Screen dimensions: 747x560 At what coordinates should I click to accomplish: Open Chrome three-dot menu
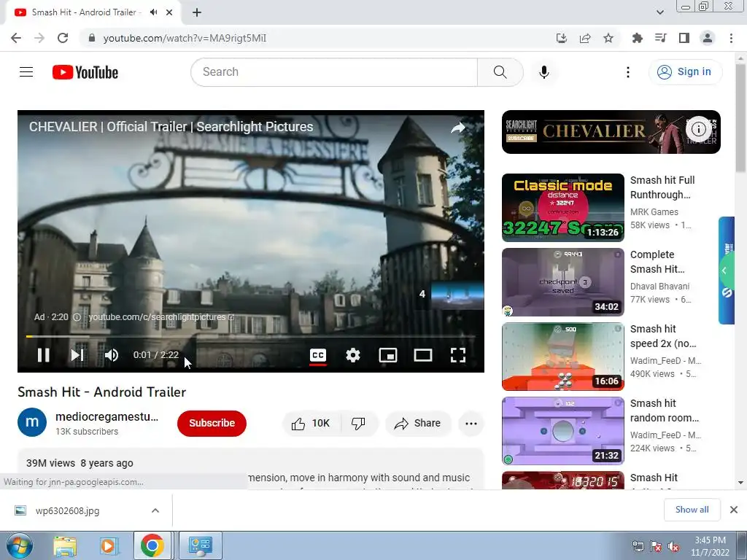731,38
